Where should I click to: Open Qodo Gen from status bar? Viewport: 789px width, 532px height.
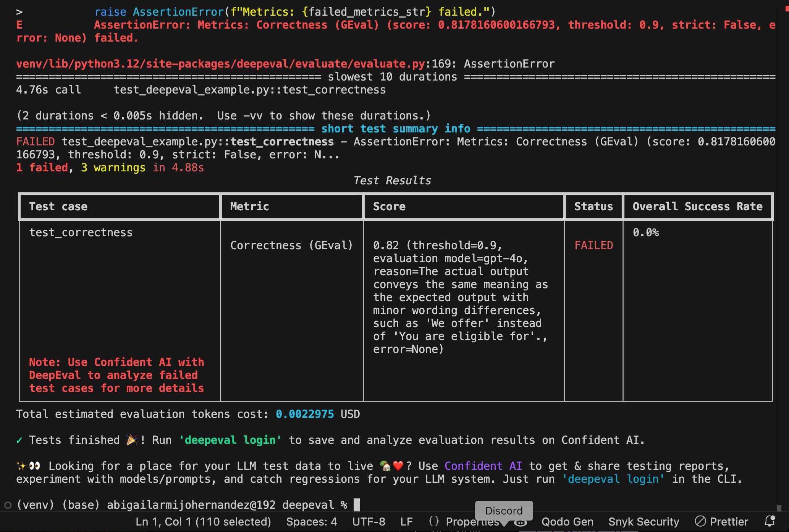(x=567, y=522)
